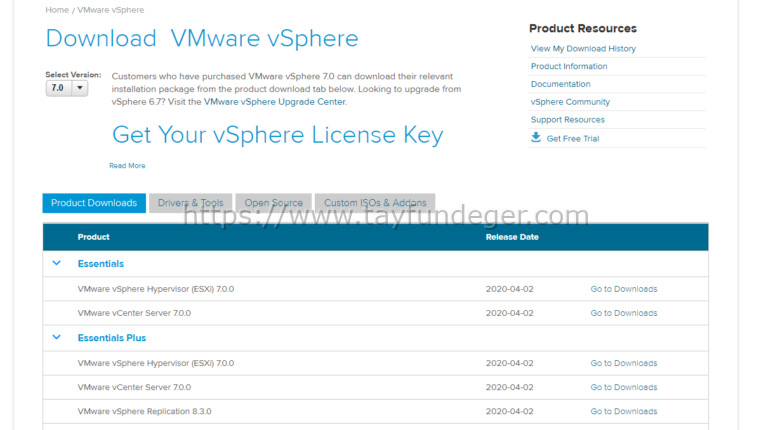The width and height of the screenshot is (768, 430).
Task: Click the download icon beside Get Free Trial
Action: 536,138
